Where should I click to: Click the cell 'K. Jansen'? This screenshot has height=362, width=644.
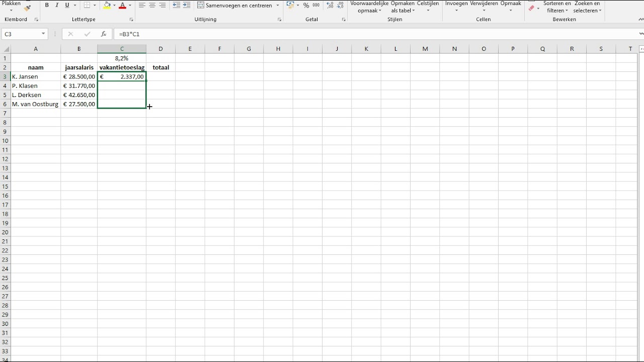[x=36, y=77]
